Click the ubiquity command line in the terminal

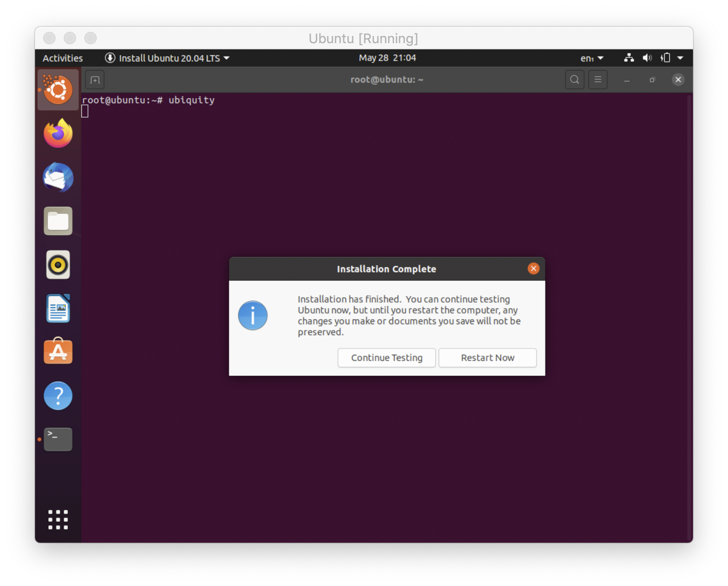click(149, 100)
